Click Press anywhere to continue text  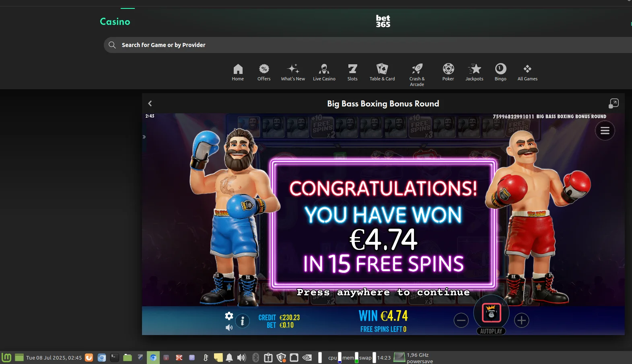tap(383, 292)
